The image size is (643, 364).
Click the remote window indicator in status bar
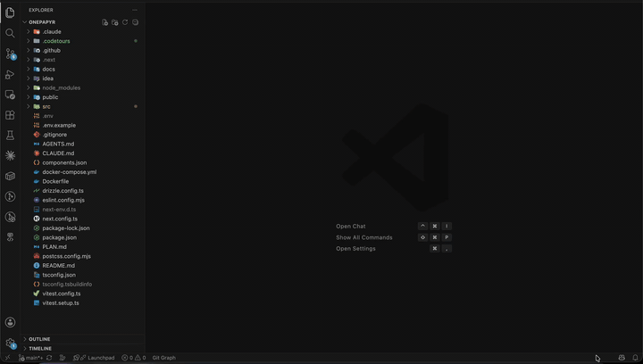coord(7,358)
